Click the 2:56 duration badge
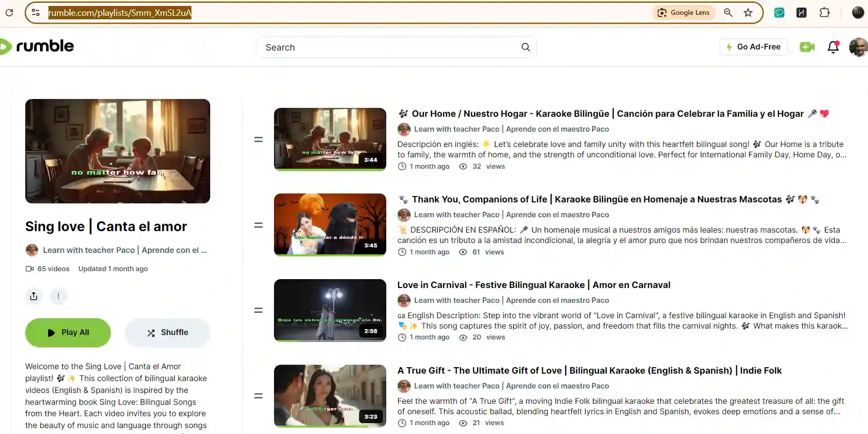 pyautogui.click(x=370, y=331)
